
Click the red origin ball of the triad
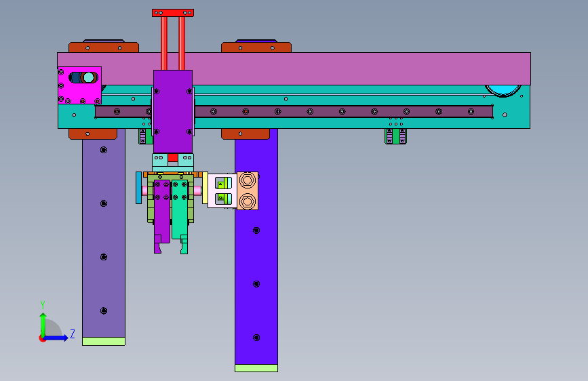coord(42,338)
